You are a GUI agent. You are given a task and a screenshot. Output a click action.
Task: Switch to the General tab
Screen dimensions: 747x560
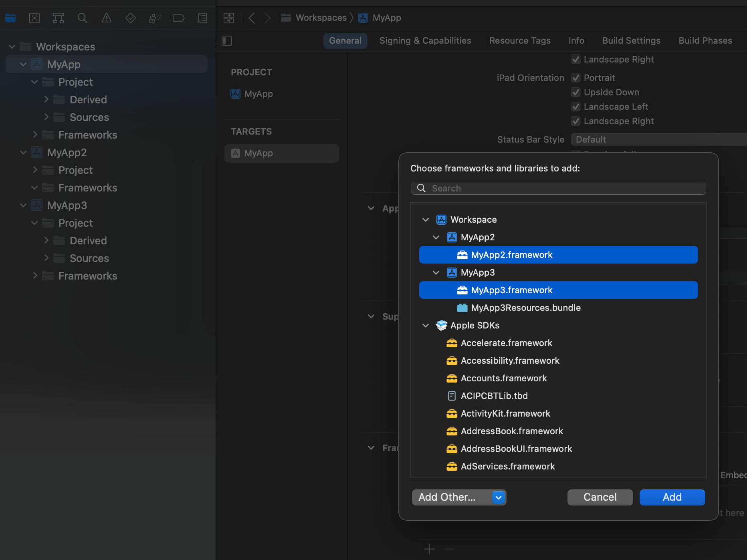[345, 41]
